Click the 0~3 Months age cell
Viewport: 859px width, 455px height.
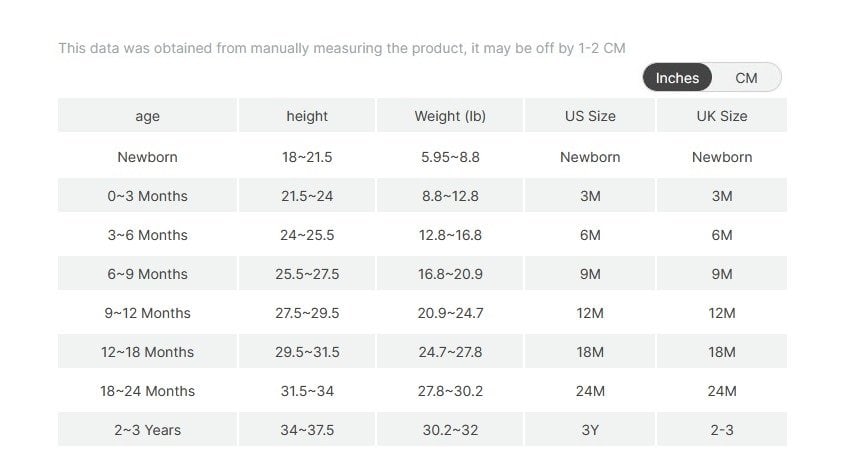pos(147,196)
